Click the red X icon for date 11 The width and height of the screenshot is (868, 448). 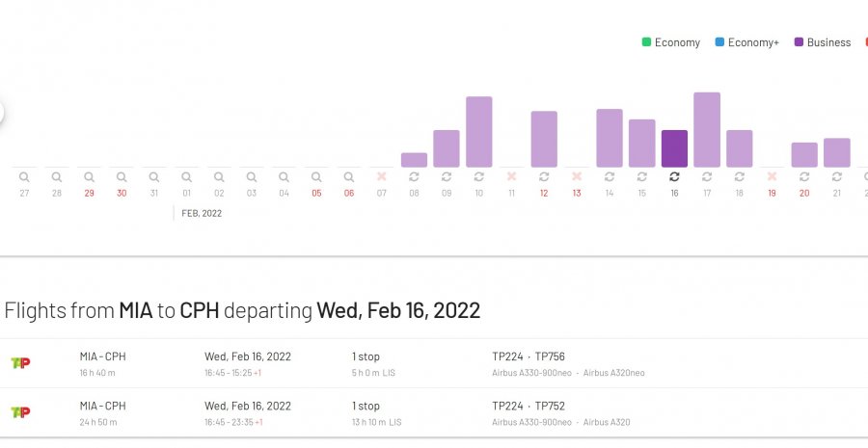511,177
